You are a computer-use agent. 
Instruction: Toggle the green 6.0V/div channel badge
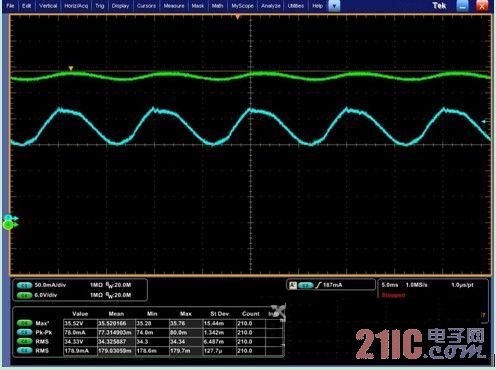[x=24, y=295]
